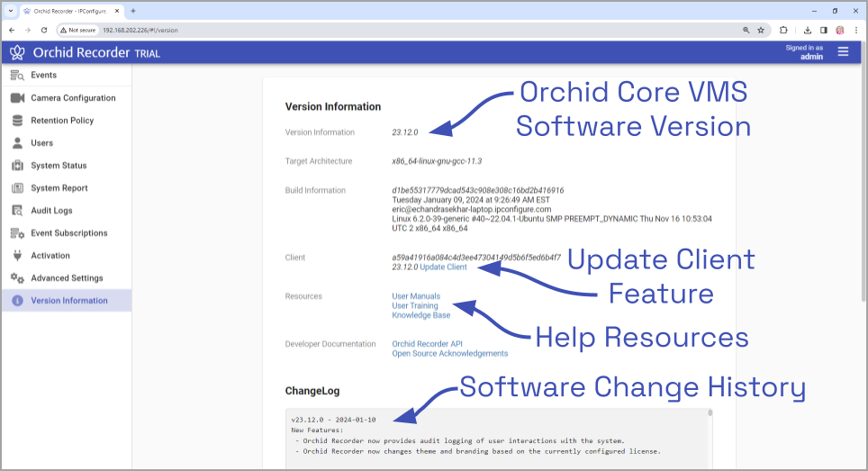868x471 pixels.
Task: Open the Knowledge Base link
Action: coord(420,315)
